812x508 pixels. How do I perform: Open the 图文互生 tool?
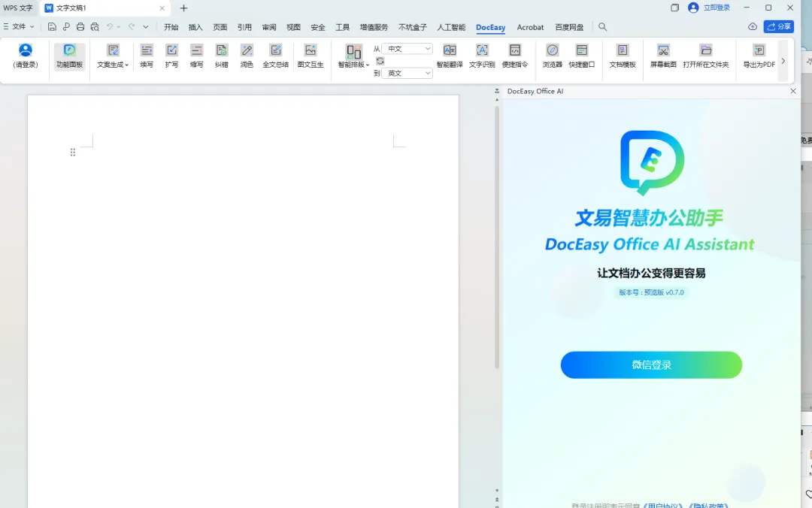click(311, 56)
